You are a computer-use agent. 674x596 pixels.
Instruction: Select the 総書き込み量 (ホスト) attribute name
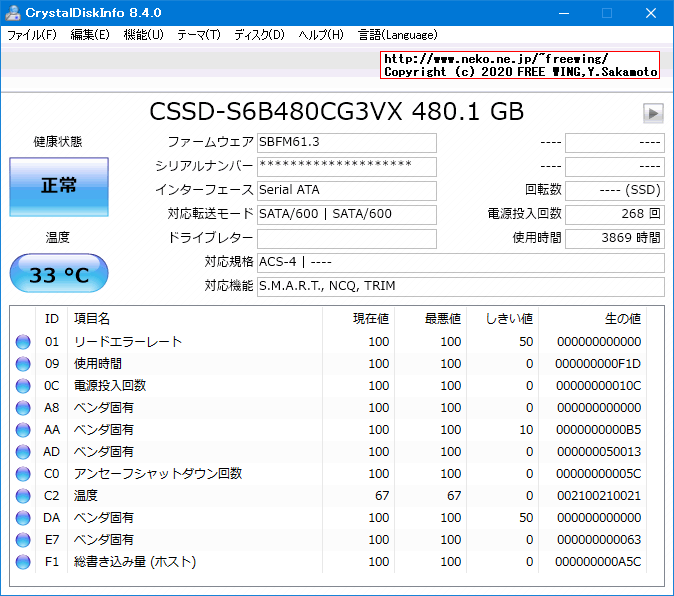coord(135,562)
